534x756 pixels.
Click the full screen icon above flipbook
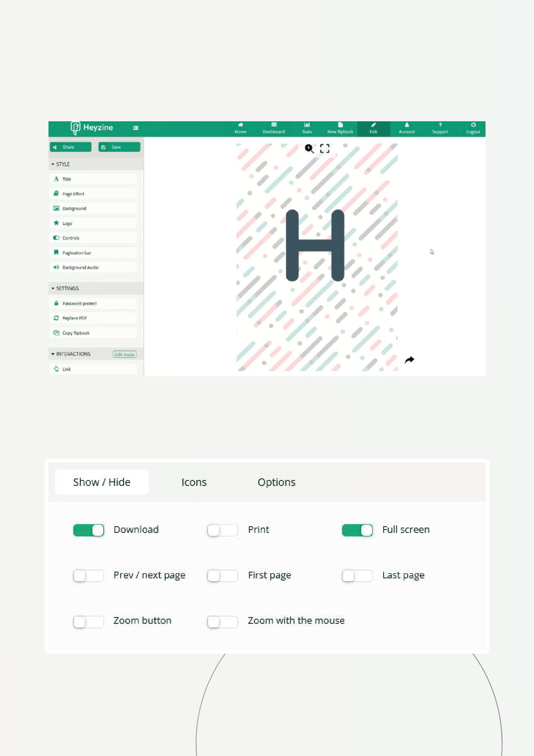(324, 149)
